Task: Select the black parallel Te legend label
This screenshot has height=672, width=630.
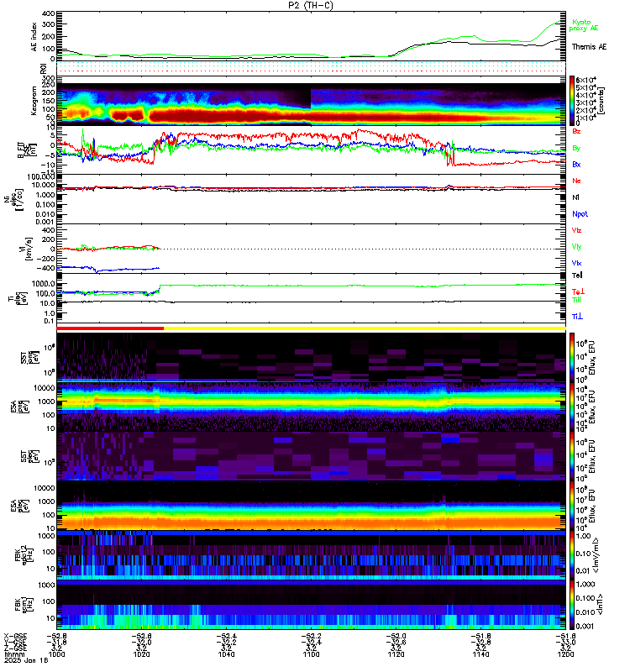Action: click(577, 276)
